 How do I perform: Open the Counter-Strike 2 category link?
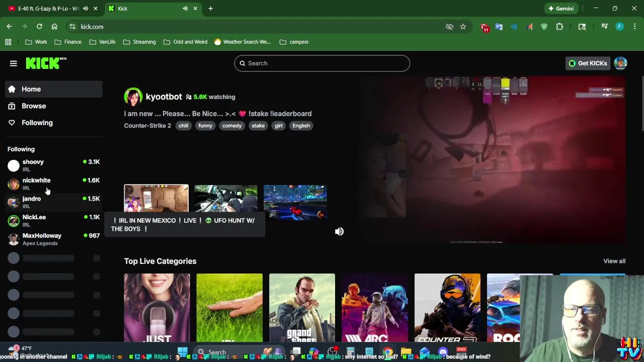click(147, 126)
